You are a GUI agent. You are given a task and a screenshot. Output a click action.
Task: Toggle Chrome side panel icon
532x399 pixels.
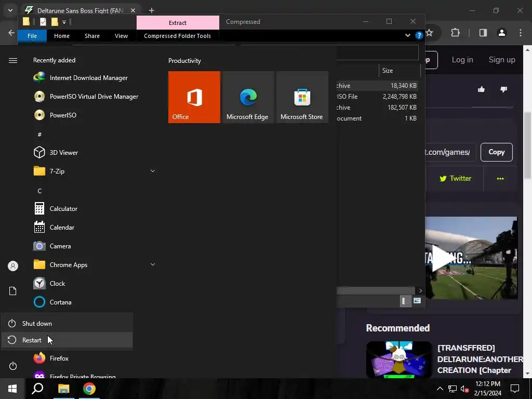click(x=483, y=33)
